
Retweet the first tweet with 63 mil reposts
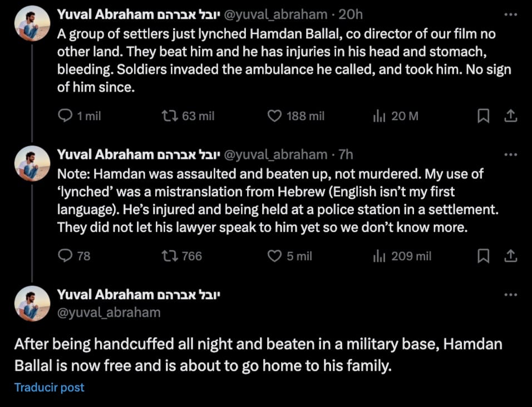click(168, 116)
